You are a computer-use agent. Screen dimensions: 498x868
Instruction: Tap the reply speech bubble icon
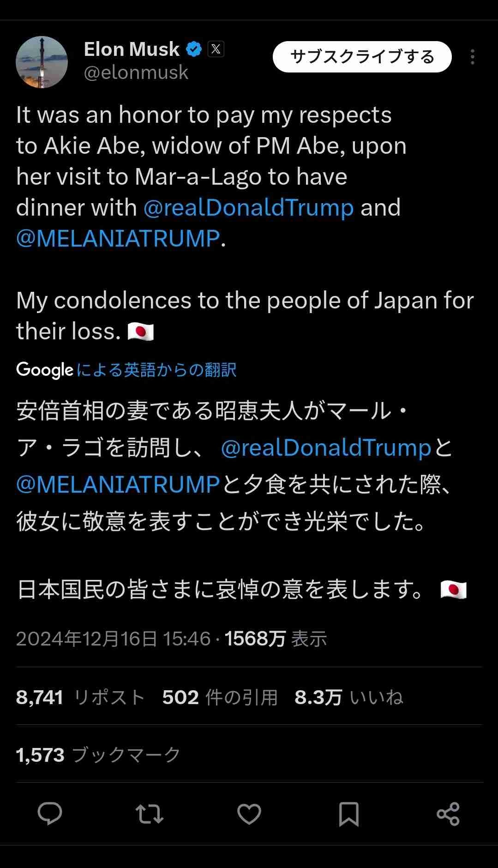coord(49,814)
